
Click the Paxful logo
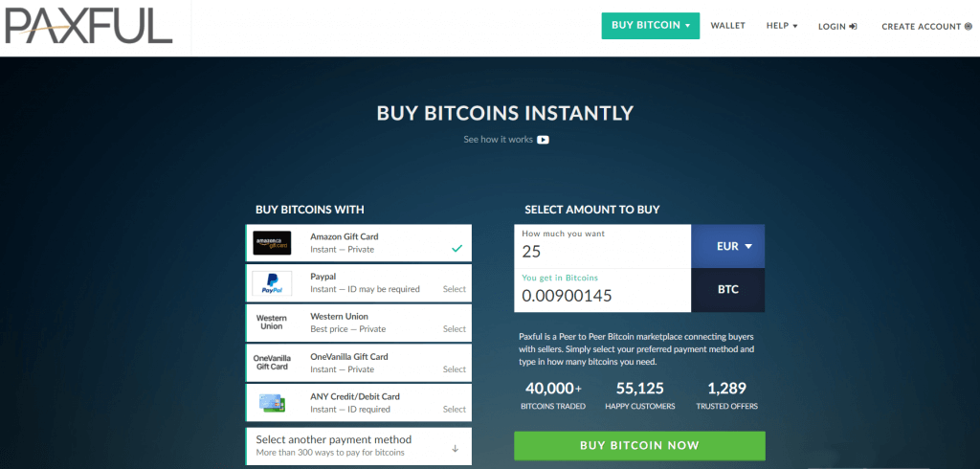[88, 26]
